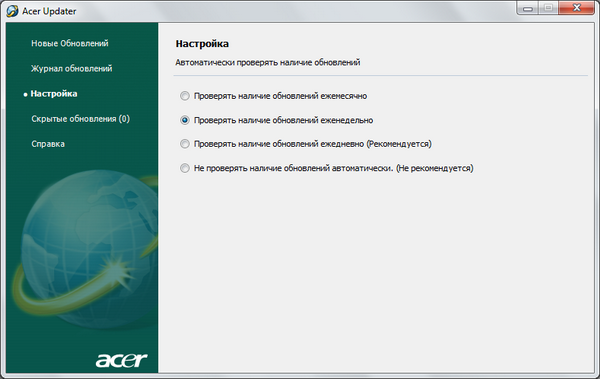The height and width of the screenshot is (379, 600).
Task: Show Скрытые обновления (0) page
Action: coord(80,119)
